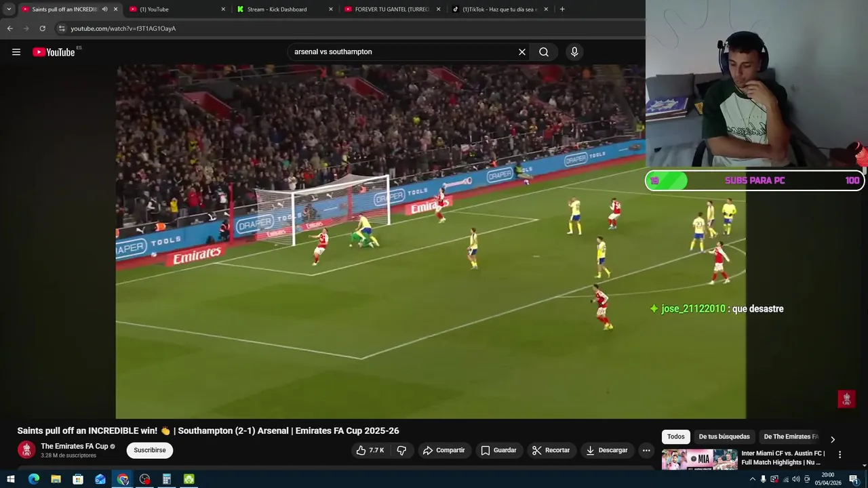Click the Descargar download button
This screenshot has width=868, height=488.
(x=607, y=450)
